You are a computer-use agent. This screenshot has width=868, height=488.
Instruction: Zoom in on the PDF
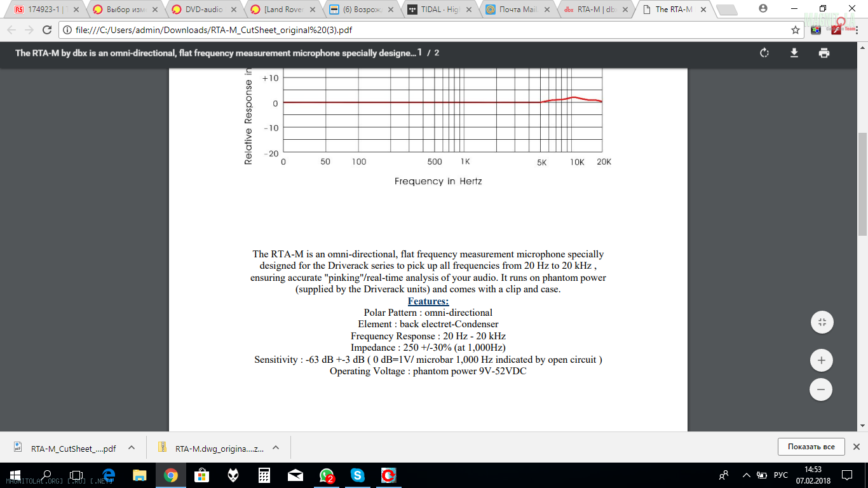[821, 360]
